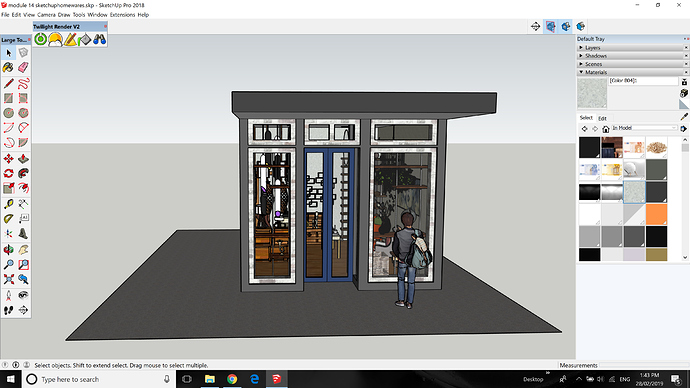Screen dimensions: 690x388
Task: Select the wood chips material swatch
Action: click(x=657, y=147)
